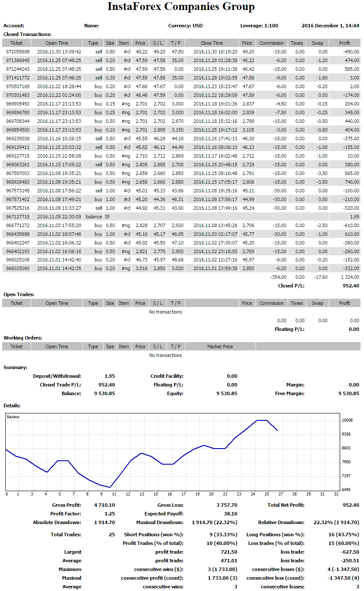Click the 'Open Trades:' section heading

(19, 294)
